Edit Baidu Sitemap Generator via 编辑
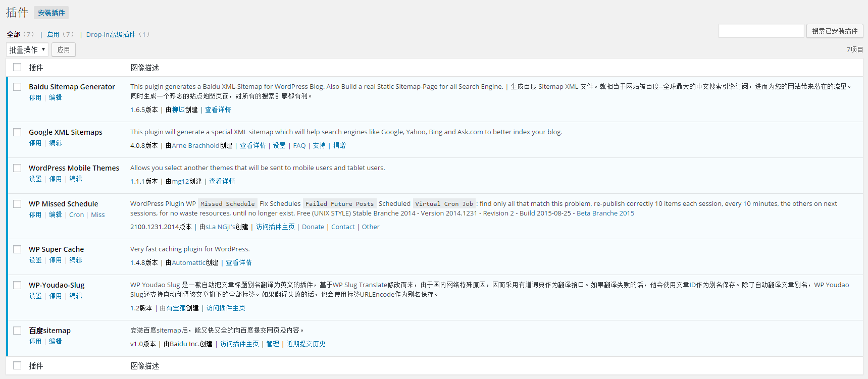The image size is (868, 379). tap(56, 97)
